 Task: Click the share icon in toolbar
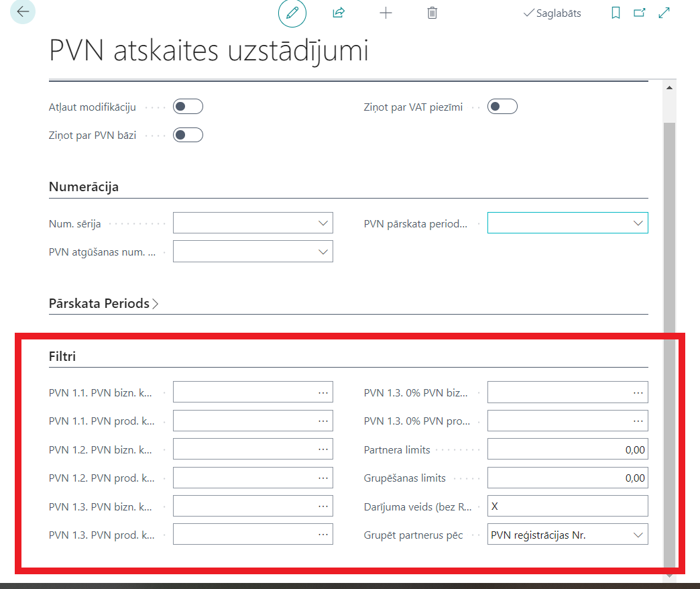[x=339, y=13]
